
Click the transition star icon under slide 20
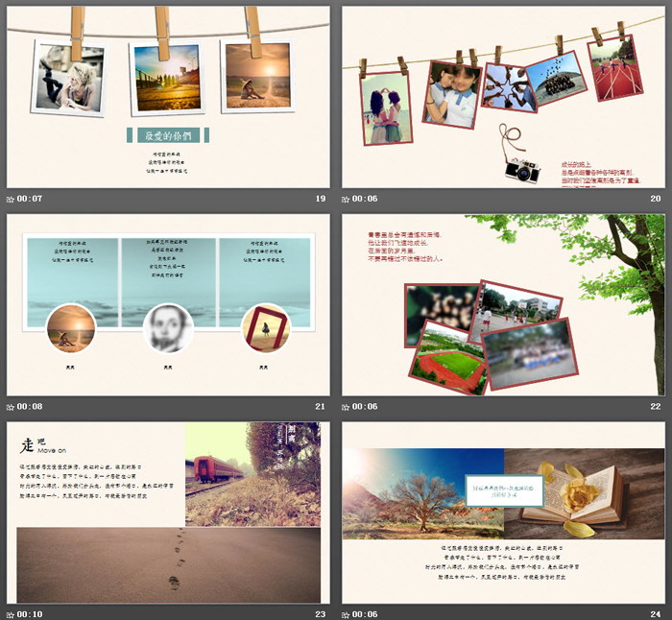tap(346, 200)
